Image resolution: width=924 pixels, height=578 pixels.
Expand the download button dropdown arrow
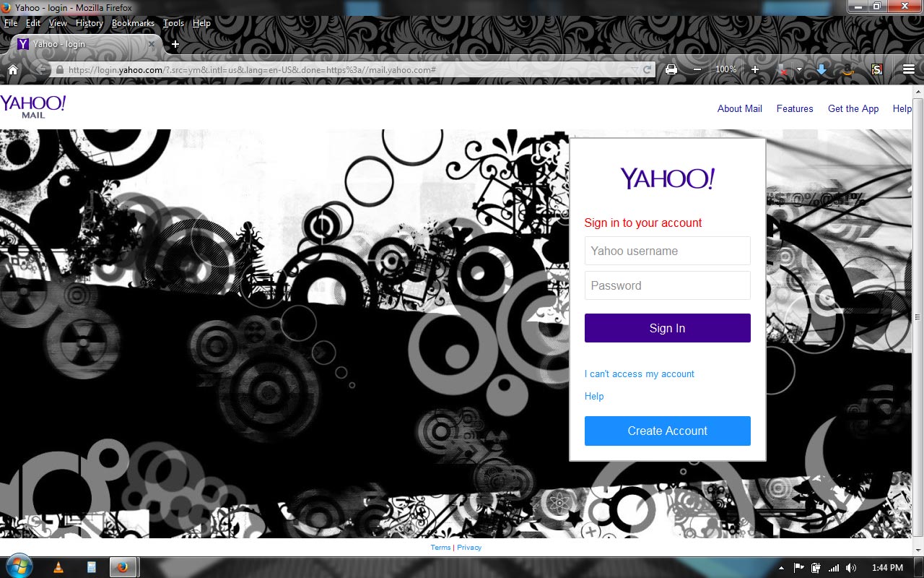pyautogui.click(x=799, y=69)
